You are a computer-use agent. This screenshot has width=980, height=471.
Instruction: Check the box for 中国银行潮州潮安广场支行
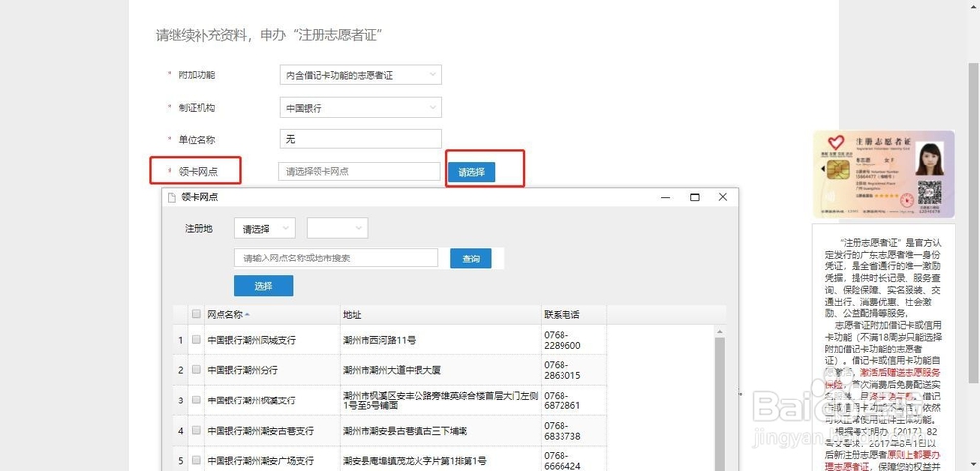coord(196,460)
